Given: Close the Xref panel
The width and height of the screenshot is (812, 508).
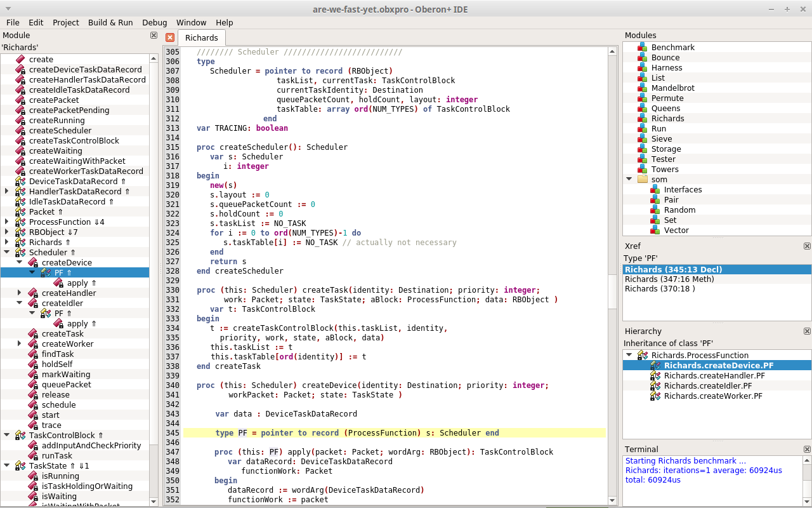Looking at the screenshot, I should tap(807, 246).
